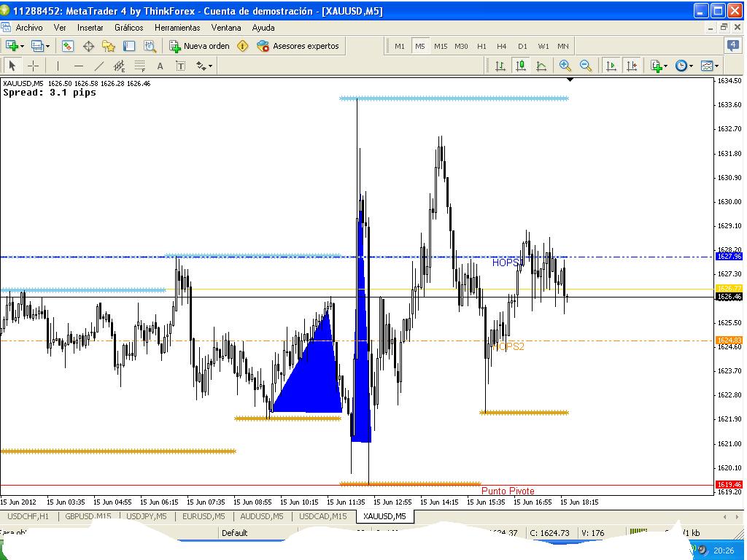
Task: Open the Market Watch window icon
Action: tap(68, 46)
